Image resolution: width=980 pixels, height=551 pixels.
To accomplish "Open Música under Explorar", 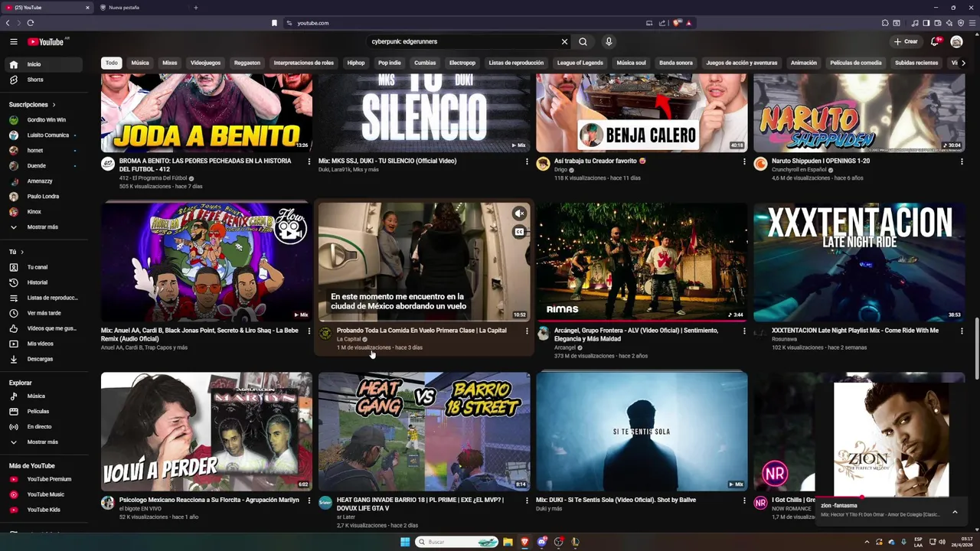I will pos(43,396).
